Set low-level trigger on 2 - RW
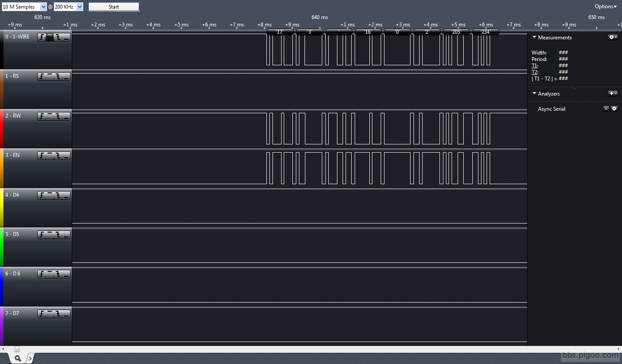Viewport: 622px width, 364px height. click(66, 116)
